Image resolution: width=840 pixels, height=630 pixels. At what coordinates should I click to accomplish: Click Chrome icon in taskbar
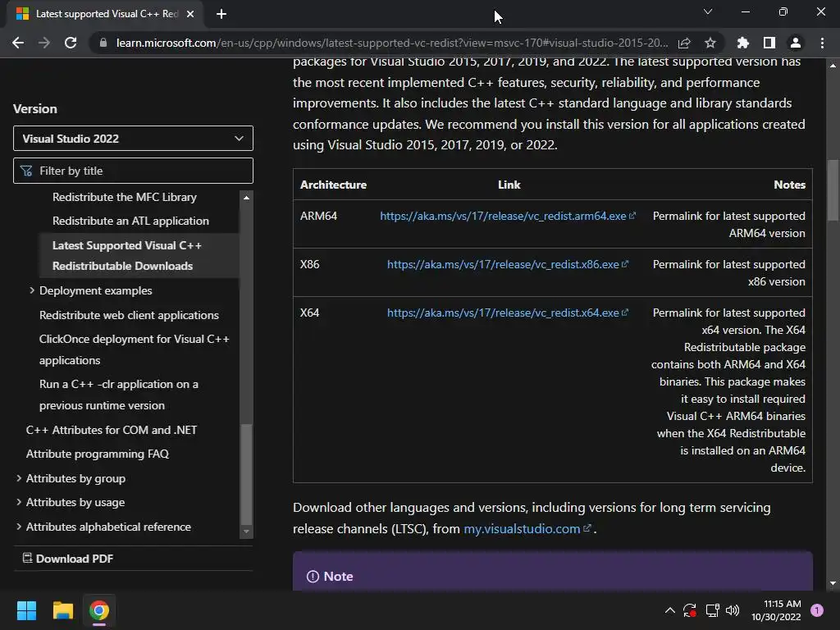click(x=99, y=610)
